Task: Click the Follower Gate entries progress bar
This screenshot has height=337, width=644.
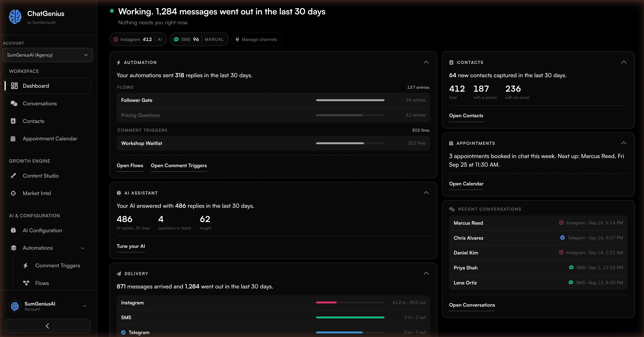Action: click(x=350, y=100)
